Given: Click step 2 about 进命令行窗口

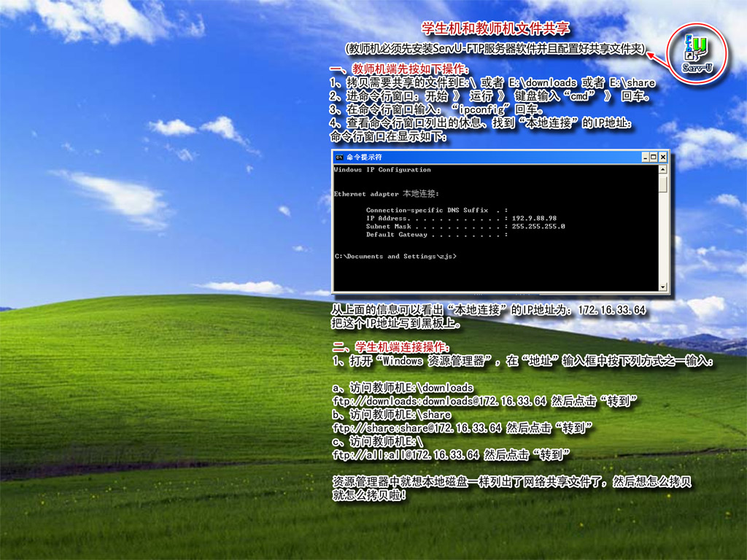Looking at the screenshot, I should coord(489,96).
